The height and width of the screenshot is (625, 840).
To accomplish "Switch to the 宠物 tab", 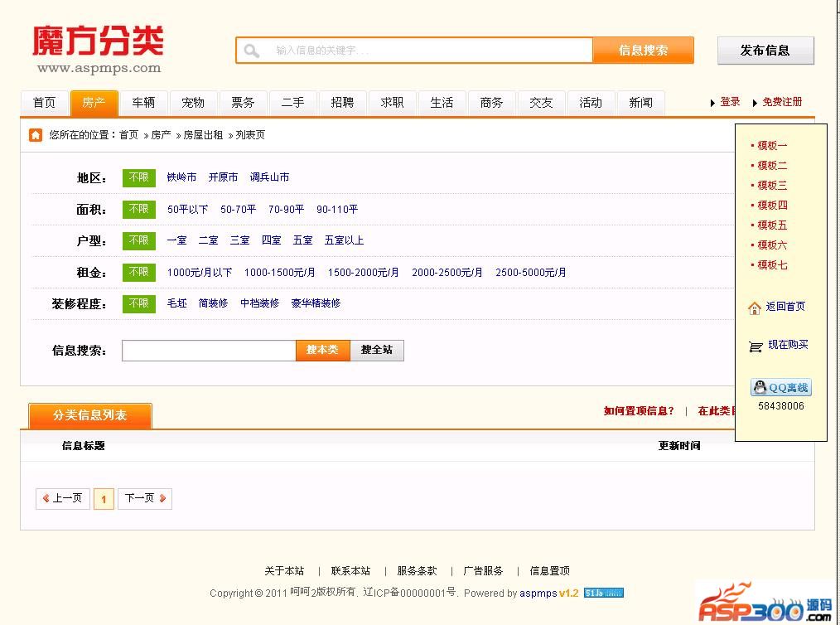I will 193,103.
